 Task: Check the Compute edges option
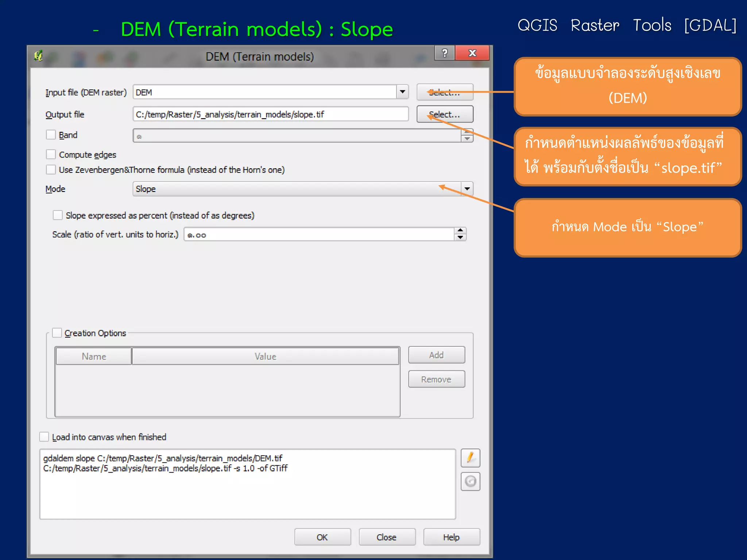[x=51, y=155]
